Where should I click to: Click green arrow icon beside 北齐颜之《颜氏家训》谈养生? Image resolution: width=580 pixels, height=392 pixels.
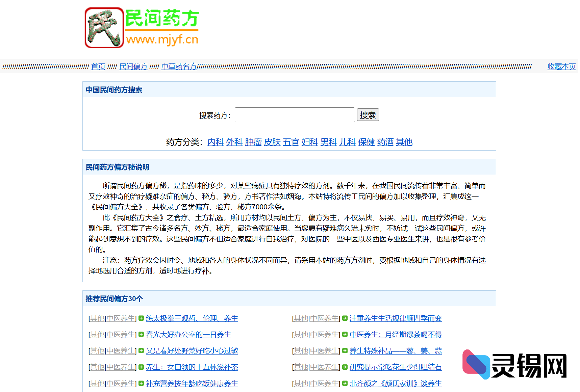pos(345,384)
